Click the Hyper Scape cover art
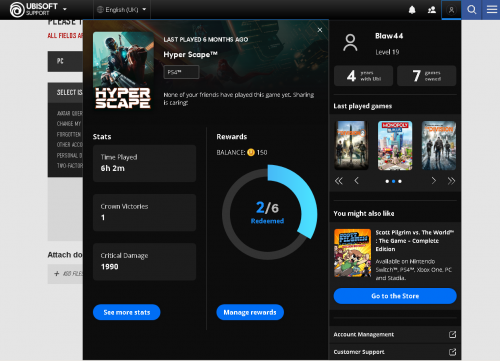Viewport: 500px width, 361px height. pyautogui.click(x=123, y=71)
